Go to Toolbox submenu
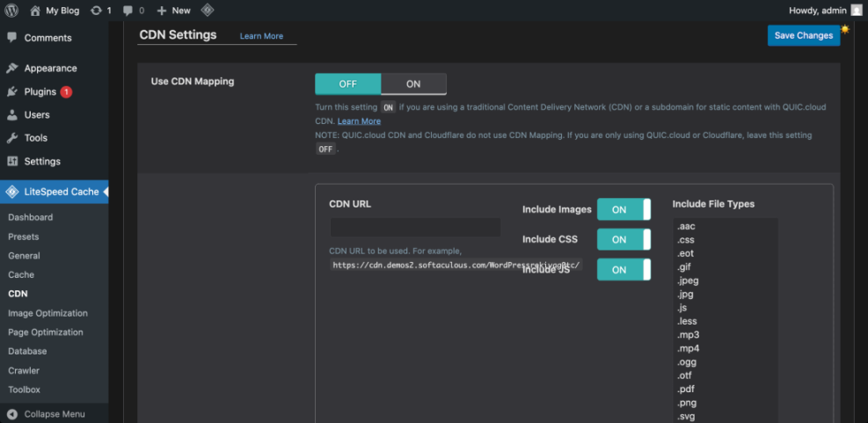The image size is (868, 423). pyautogui.click(x=25, y=390)
